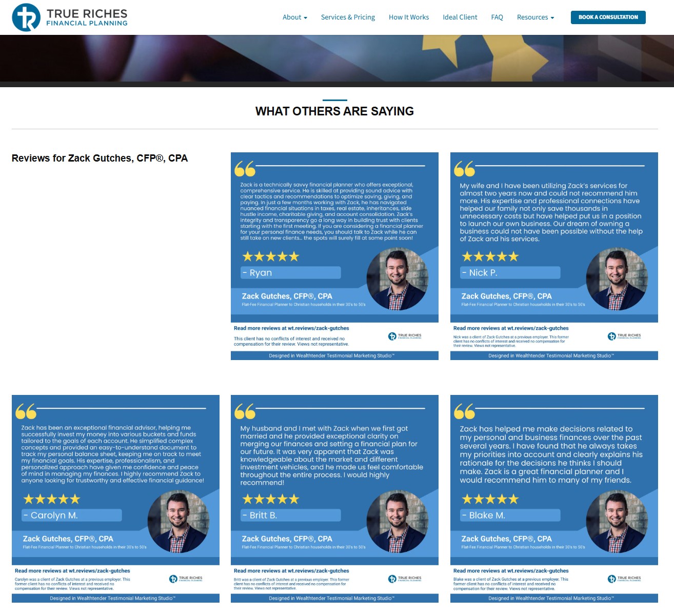Open the About dropdown menu
The image size is (674, 616).
pos(294,17)
